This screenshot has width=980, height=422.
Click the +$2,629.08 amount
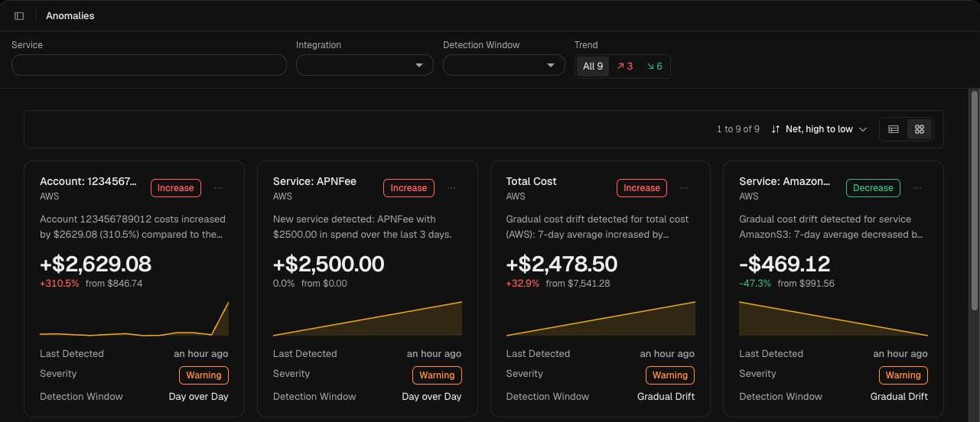tap(96, 265)
